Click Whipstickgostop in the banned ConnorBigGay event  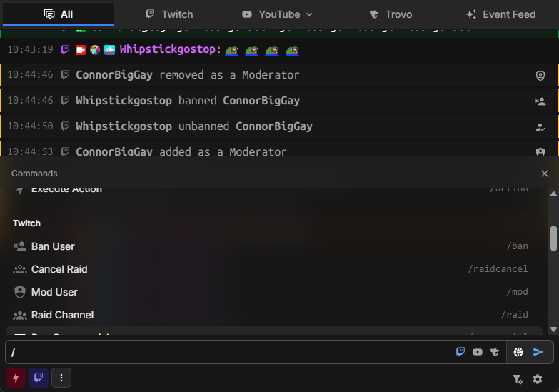pyautogui.click(x=124, y=101)
